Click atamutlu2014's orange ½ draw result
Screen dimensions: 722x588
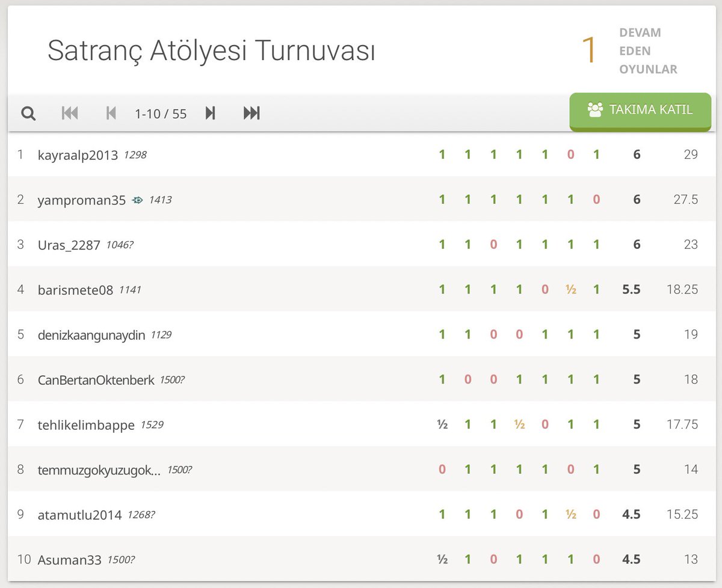(x=570, y=515)
